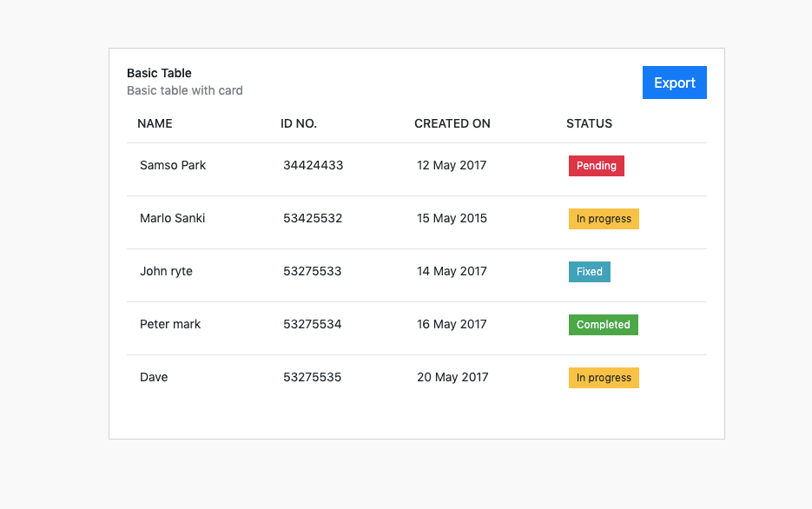The width and height of the screenshot is (812, 509).
Task: Click the date 15 May 2015
Action: [x=452, y=218]
